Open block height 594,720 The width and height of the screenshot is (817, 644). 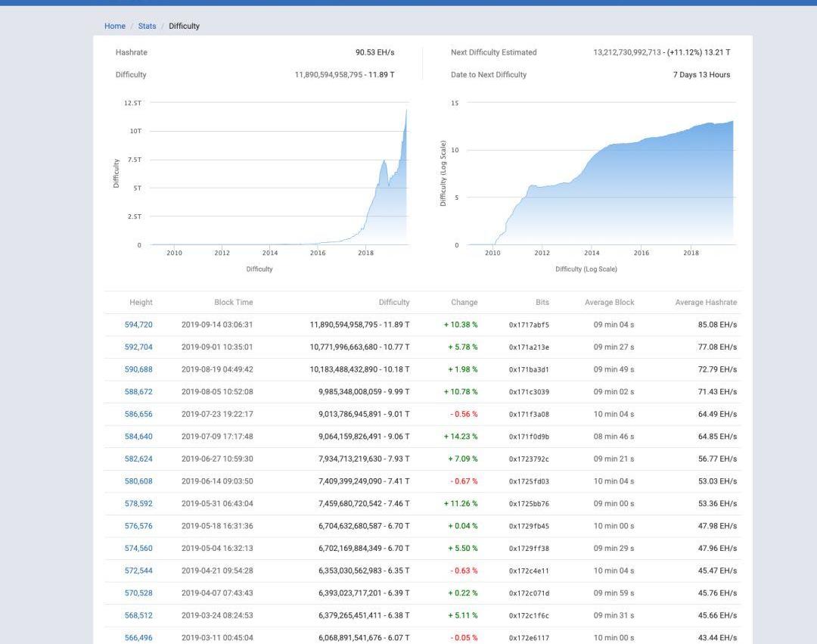[138, 325]
